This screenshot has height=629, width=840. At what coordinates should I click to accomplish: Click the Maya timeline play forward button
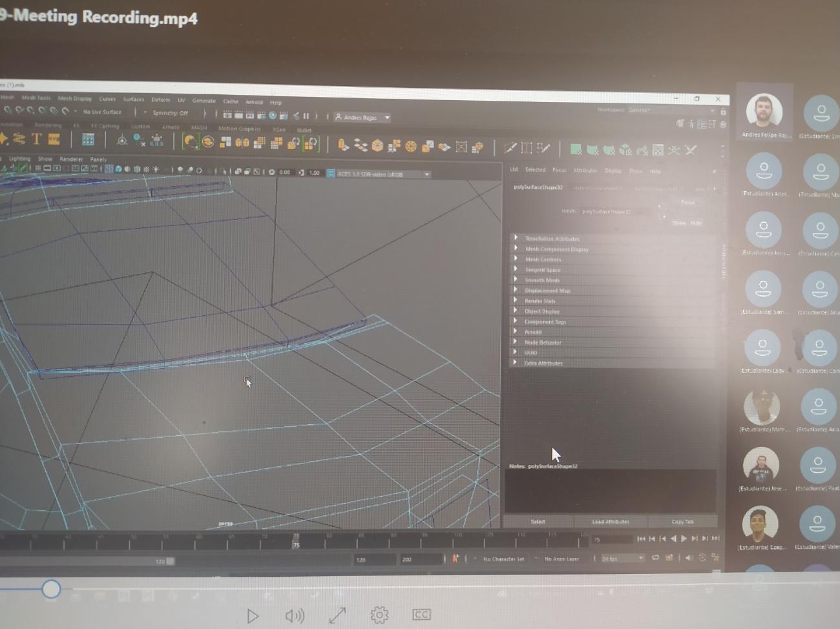pos(684,538)
